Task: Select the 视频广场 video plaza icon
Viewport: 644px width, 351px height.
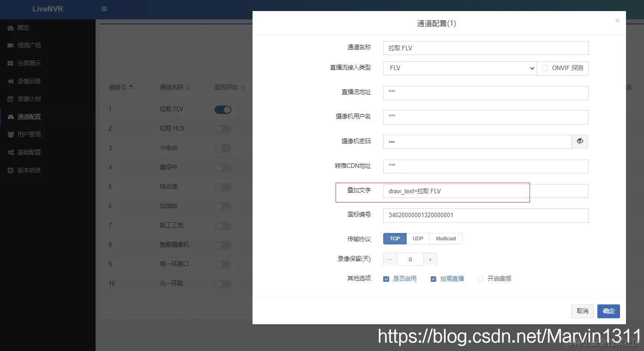Action: [11, 45]
